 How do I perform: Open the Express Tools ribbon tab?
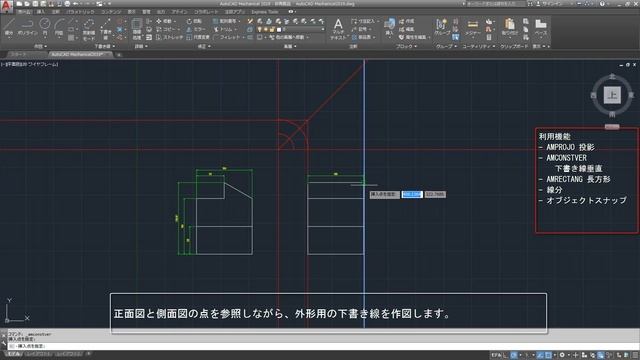pos(264,12)
